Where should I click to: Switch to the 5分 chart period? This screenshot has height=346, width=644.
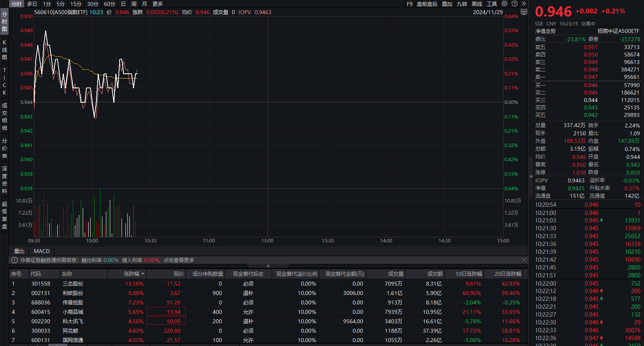pyautogui.click(x=60, y=4)
